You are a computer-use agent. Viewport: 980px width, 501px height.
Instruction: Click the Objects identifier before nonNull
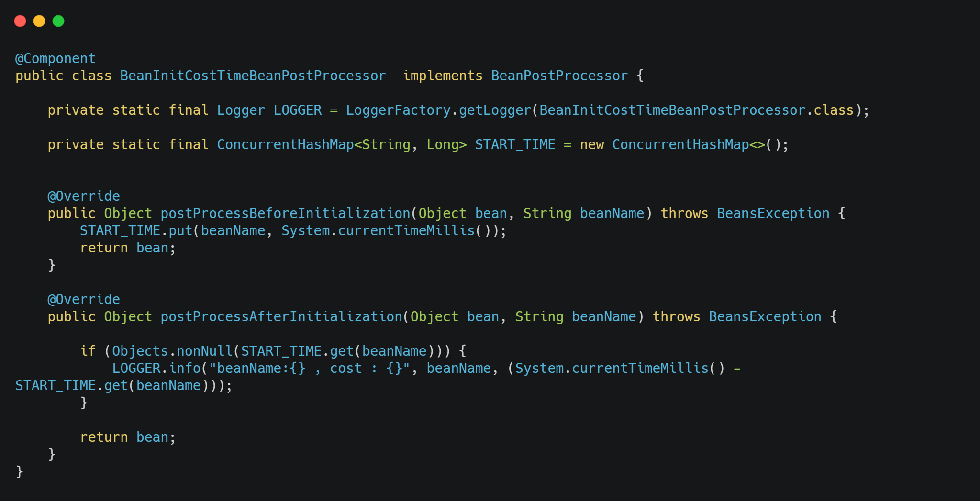(x=140, y=351)
